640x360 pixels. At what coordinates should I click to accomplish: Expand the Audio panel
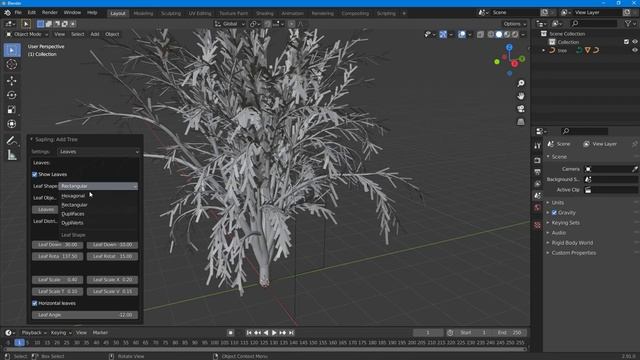coord(558,233)
